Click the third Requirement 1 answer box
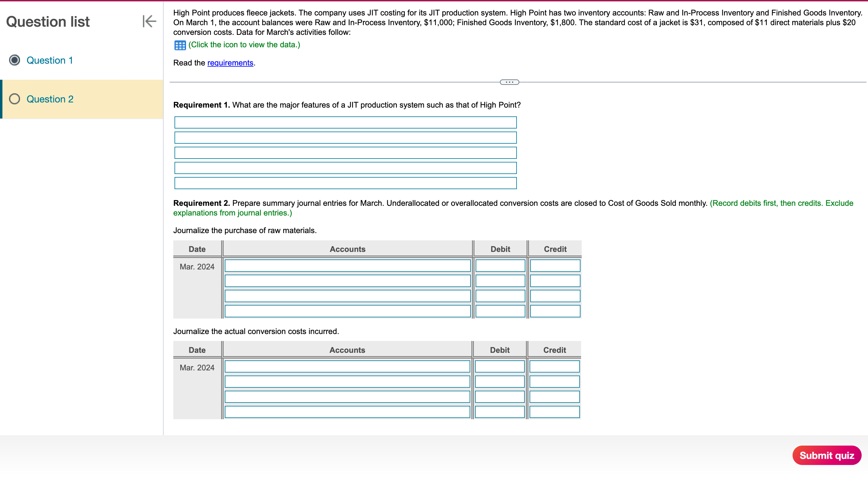This screenshot has width=868, height=478. coord(345,153)
